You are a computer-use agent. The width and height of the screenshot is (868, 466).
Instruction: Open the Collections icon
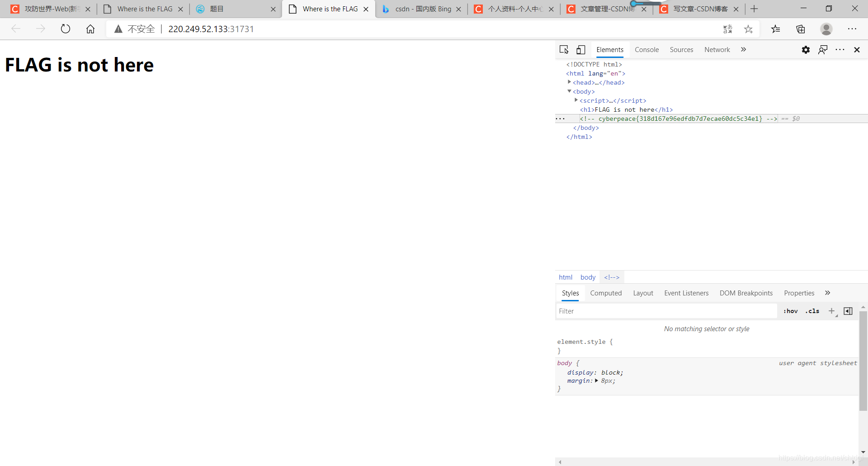click(801, 29)
